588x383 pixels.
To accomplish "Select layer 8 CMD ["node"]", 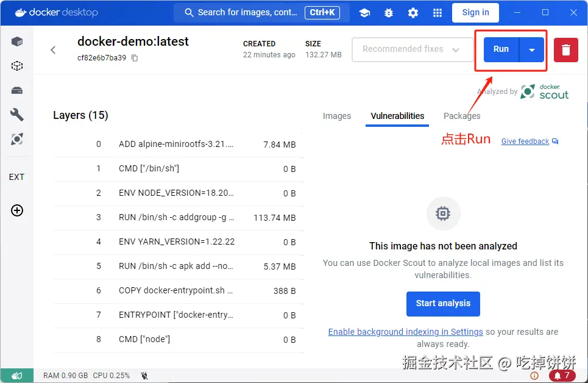I will 178,340.
